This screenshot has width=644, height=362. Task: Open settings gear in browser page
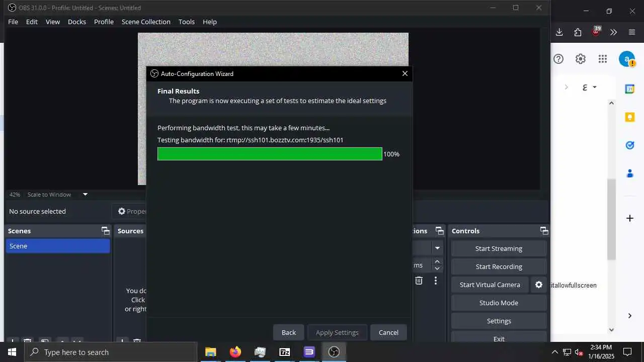[x=581, y=59]
